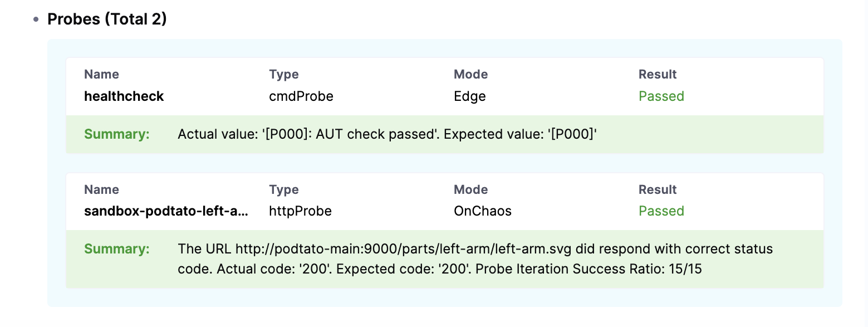Image resolution: width=868 pixels, height=327 pixels.
Task: Click the Mode column header above Edge
Action: 471,75
